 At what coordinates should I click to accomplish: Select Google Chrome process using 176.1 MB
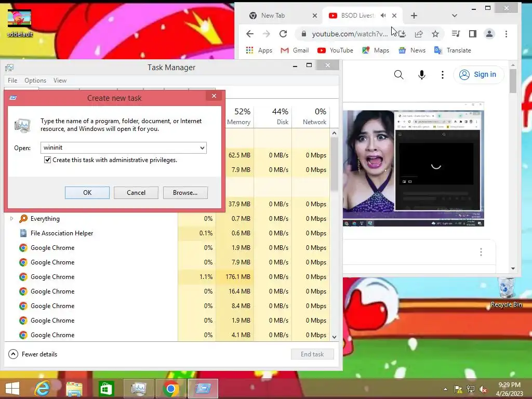click(167, 277)
